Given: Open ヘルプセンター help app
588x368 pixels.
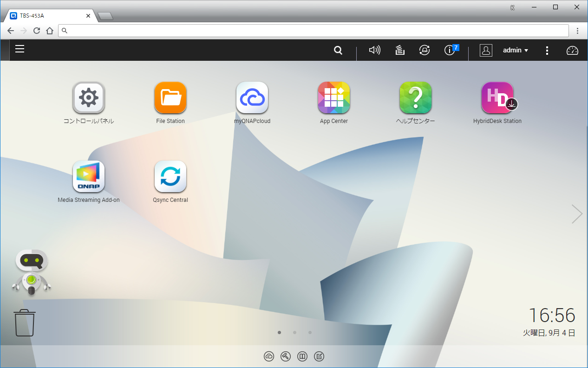Looking at the screenshot, I should tap(416, 98).
